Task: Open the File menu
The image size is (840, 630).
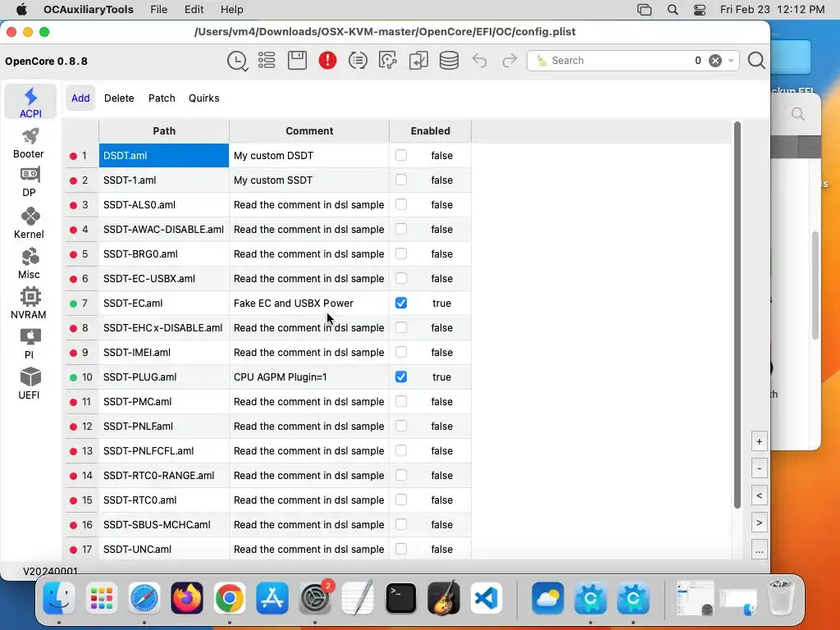Action: pos(158,10)
